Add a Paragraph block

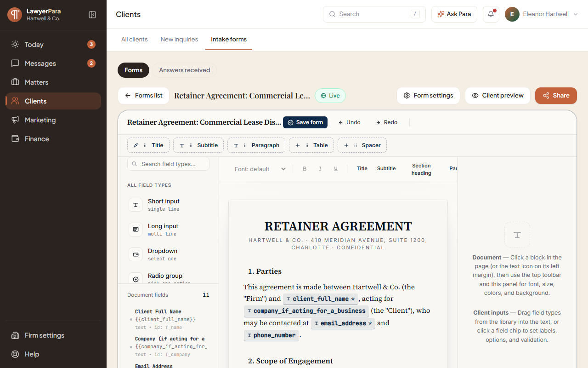tap(256, 145)
